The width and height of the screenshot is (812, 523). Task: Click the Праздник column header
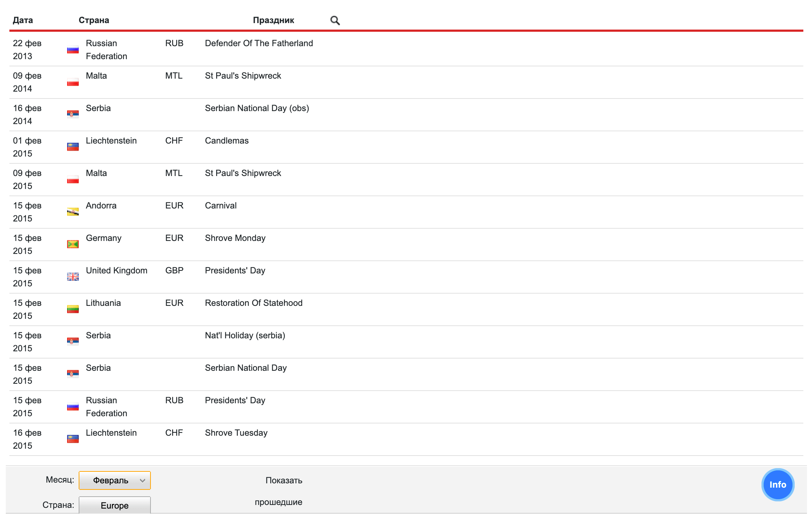[273, 20]
